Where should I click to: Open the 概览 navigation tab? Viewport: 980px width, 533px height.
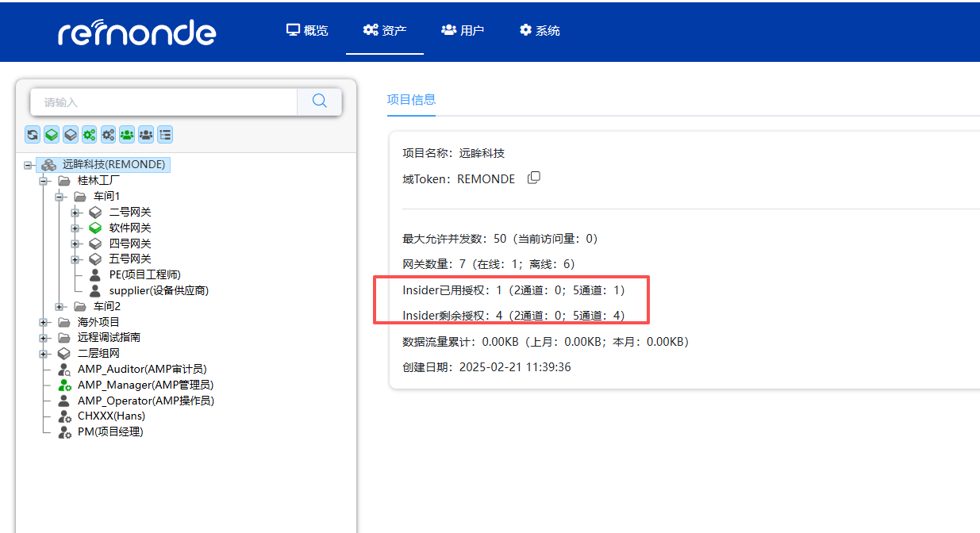coord(307,30)
